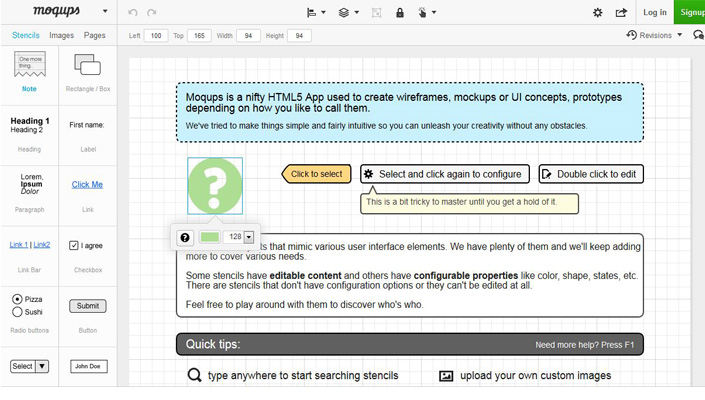The image size is (705, 400).
Task: Click the redo arrow icon
Action: point(152,13)
